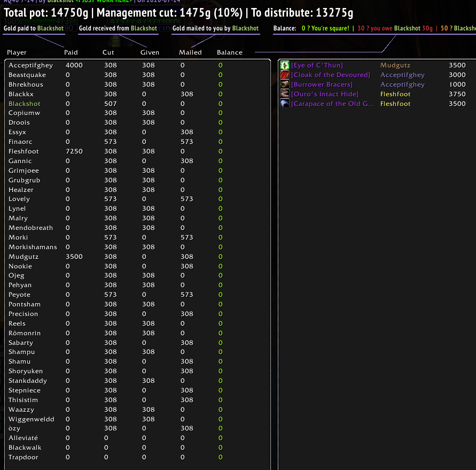Open the [Cloak of the Devoured] item link
This screenshot has height=470, width=476.
click(331, 75)
